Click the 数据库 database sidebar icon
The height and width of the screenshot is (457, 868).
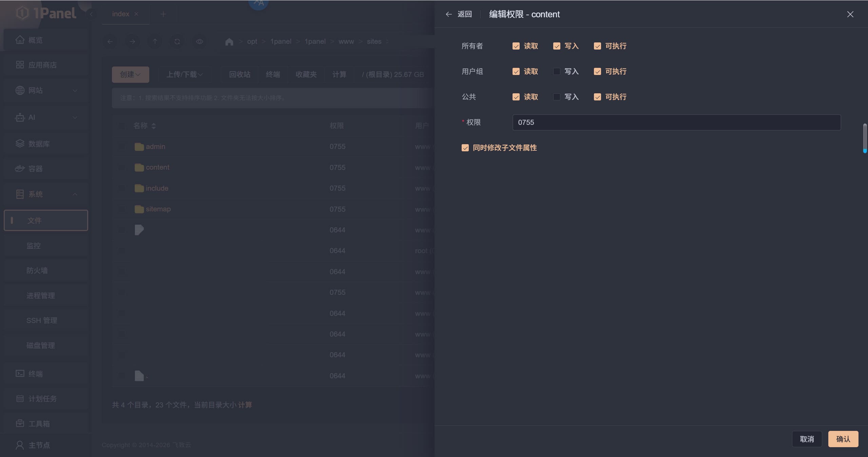coord(20,144)
